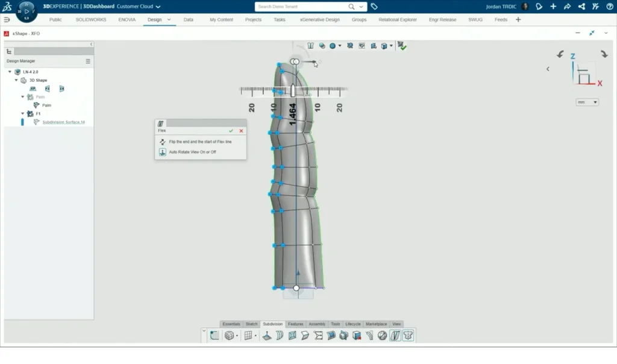Click the tag icon beside the search bar
This screenshot has width=617, height=364.
point(374,7)
